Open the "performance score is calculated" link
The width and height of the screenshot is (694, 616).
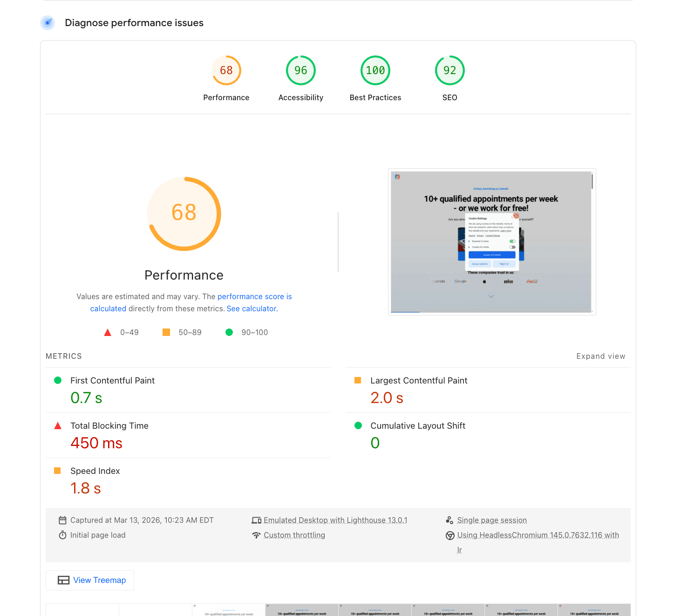pos(255,296)
